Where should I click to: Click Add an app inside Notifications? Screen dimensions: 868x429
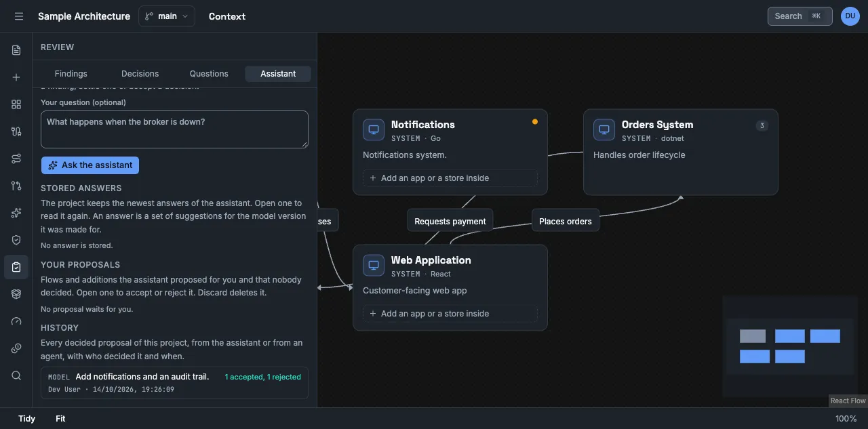pos(450,178)
